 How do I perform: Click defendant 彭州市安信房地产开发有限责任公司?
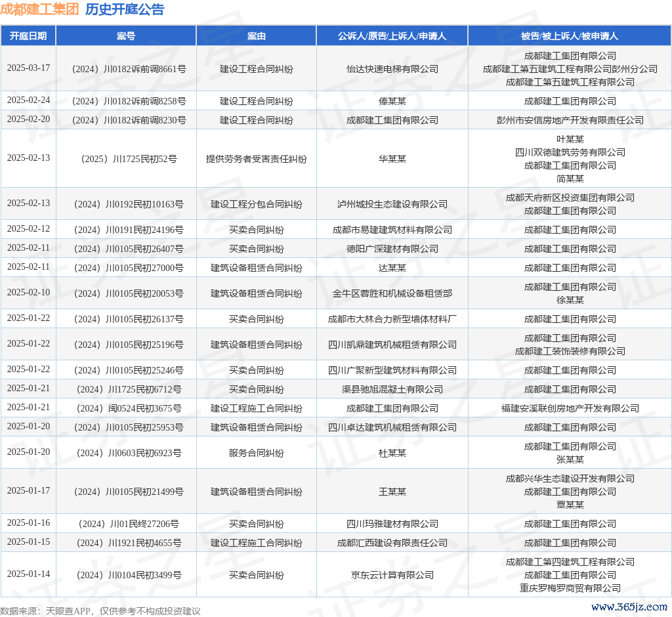(570, 120)
